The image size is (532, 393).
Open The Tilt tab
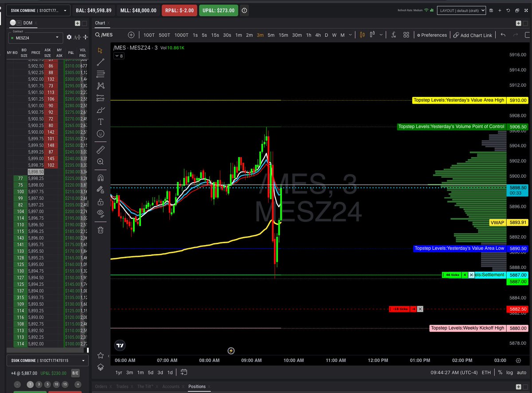click(145, 386)
